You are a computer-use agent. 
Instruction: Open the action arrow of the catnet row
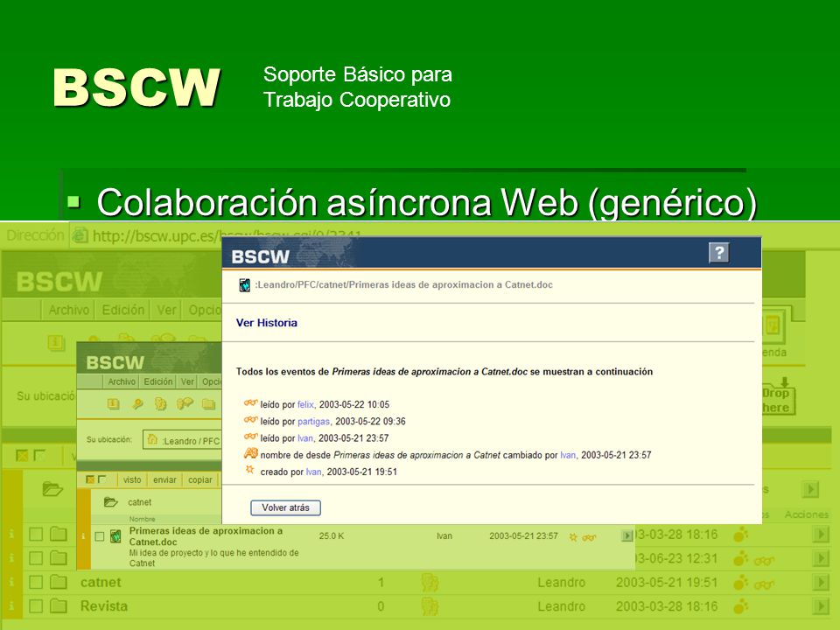pyautogui.click(x=820, y=582)
